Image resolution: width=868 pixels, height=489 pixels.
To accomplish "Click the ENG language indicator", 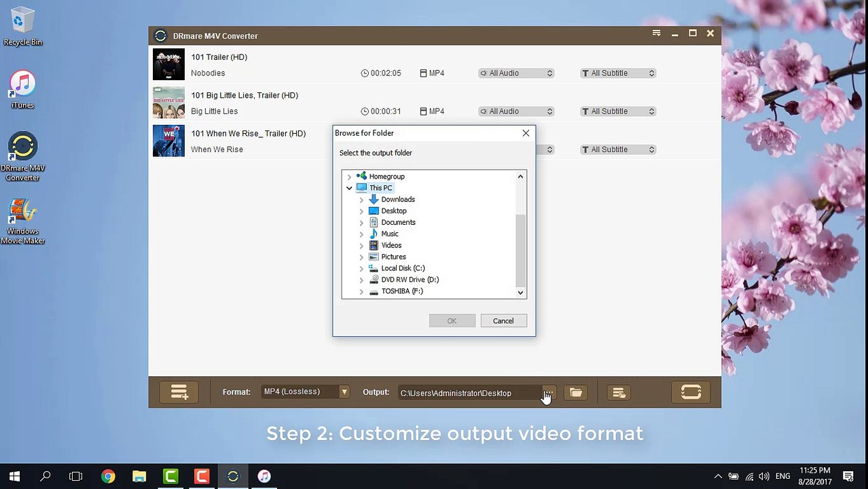I will click(782, 476).
